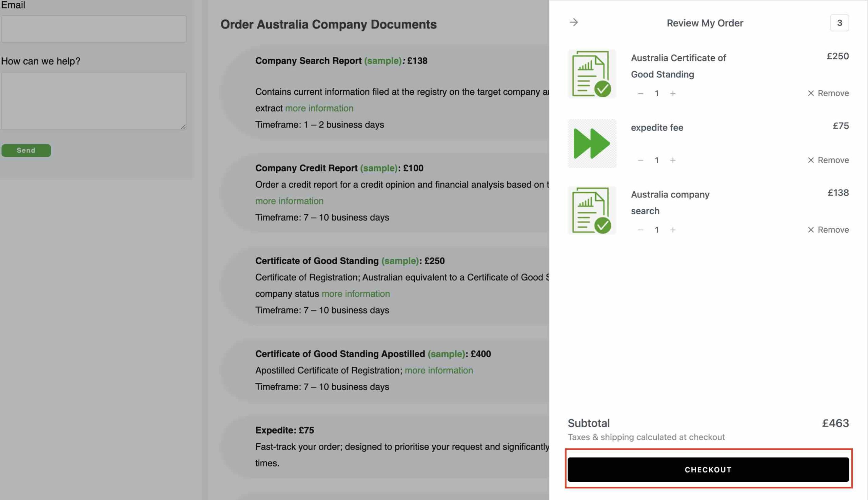Click the Subtotal label

click(x=589, y=423)
